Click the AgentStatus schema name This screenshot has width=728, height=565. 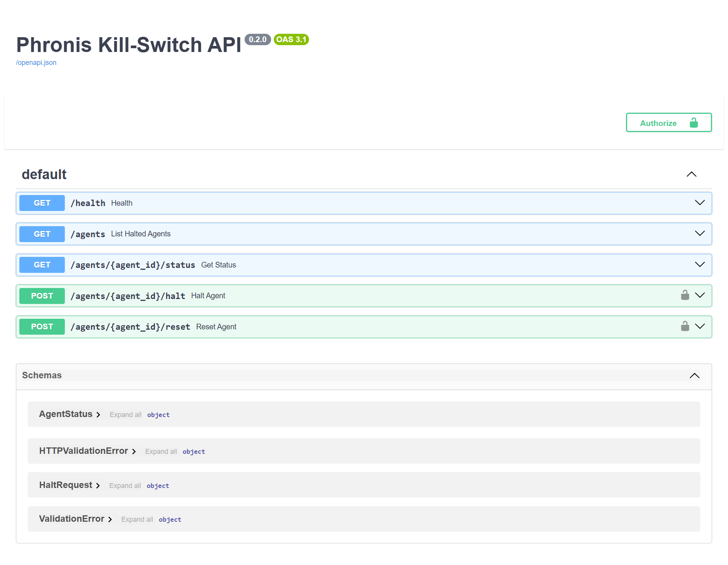[66, 414]
